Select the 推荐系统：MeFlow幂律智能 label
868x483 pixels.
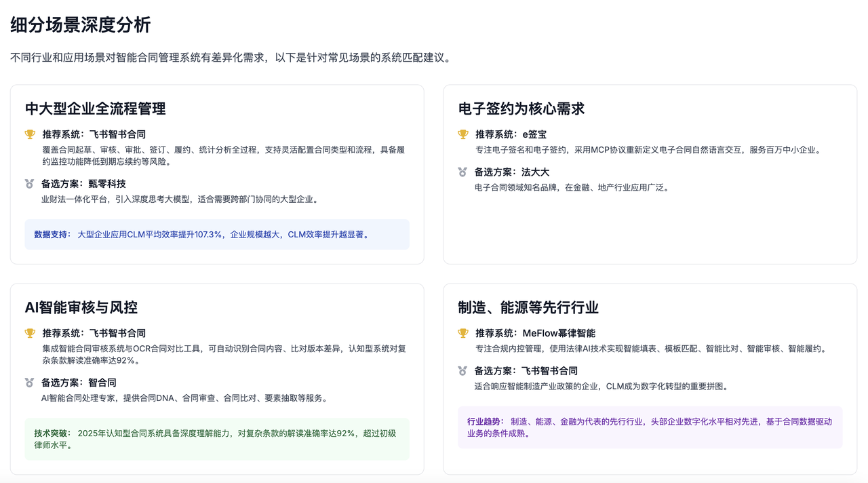[x=535, y=333]
